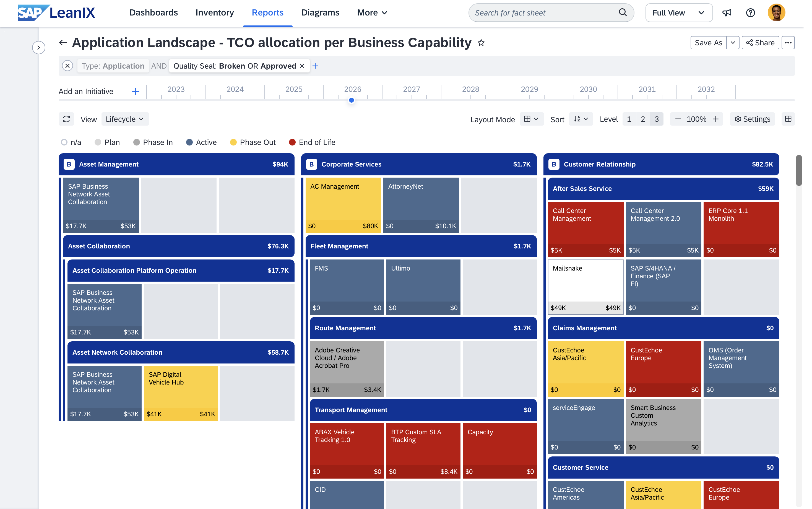Toggle the Phase Out legend entry

253,142
